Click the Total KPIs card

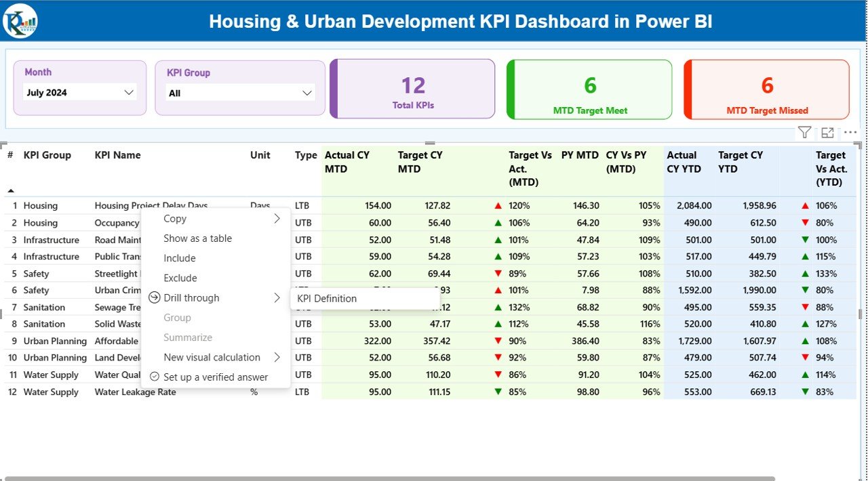(413, 89)
